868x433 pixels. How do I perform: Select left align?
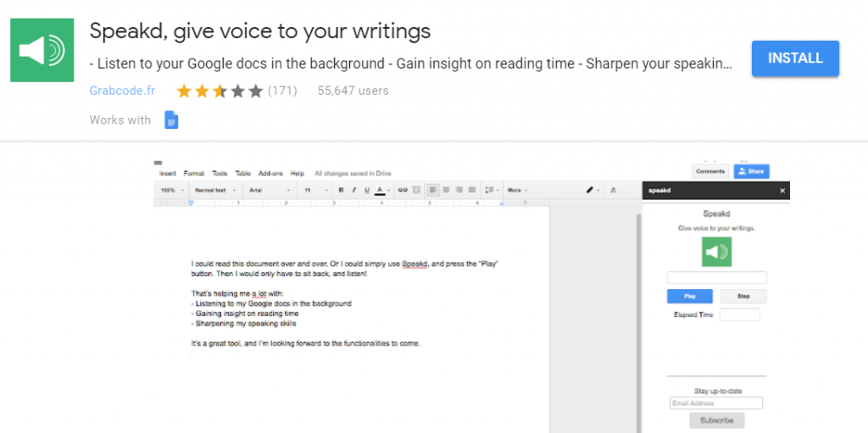coord(433,190)
